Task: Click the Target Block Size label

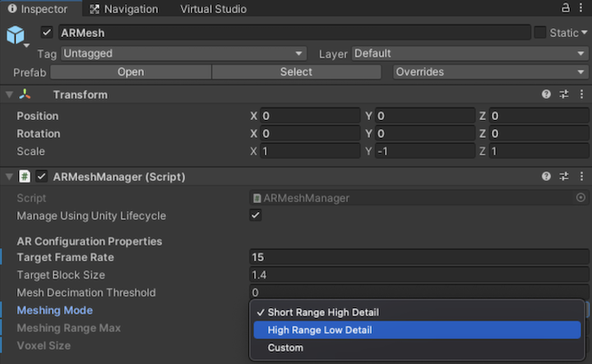Action: pyautogui.click(x=61, y=275)
